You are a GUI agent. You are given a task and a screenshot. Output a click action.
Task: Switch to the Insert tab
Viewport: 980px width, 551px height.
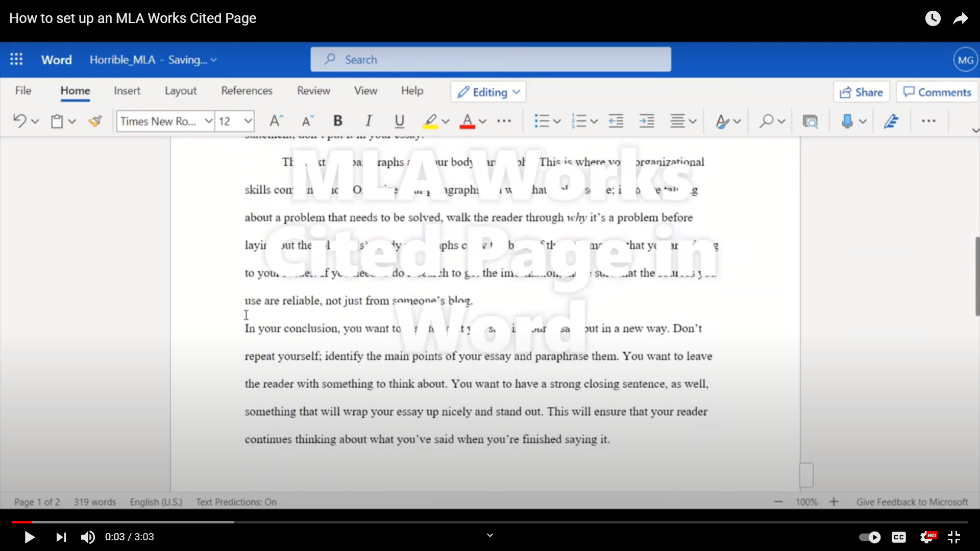(x=127, y=91)
